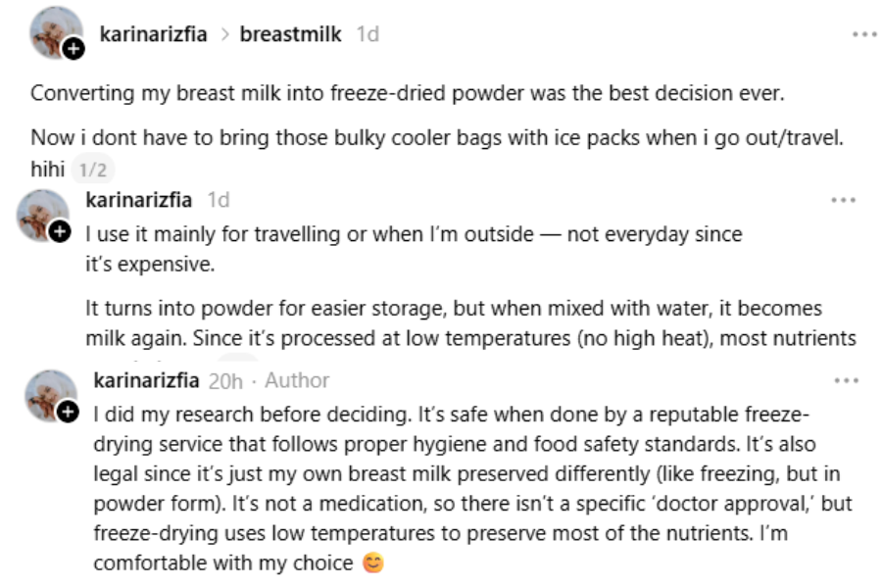Viewport: 882px width, 588px height.
Task: Click the 1d timestamp next to breastmilk
Action: [367, 34]
